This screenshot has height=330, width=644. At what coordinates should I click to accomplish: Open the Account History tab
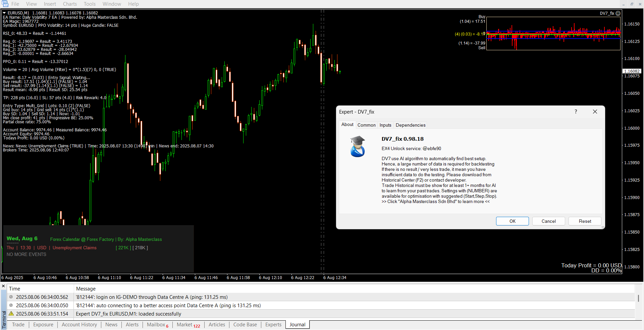pos(79,325)
